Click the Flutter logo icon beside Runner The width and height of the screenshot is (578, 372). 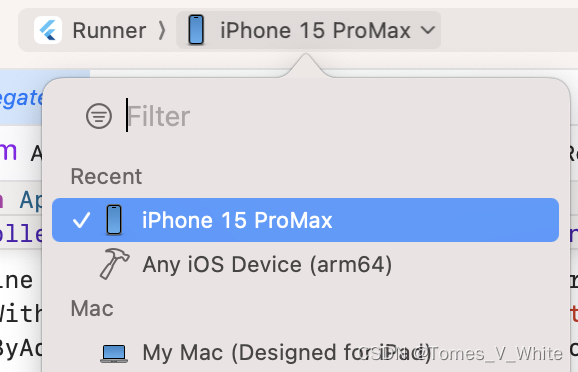(48, 30)
